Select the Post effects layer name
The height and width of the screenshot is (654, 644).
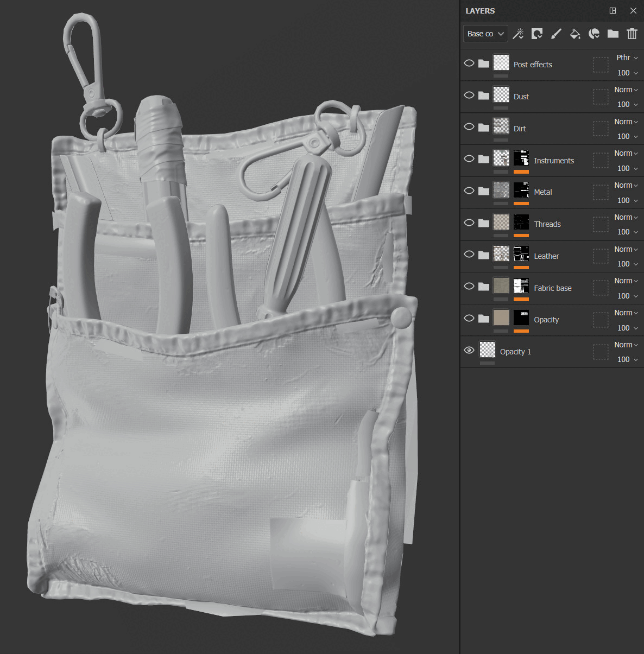533,65
